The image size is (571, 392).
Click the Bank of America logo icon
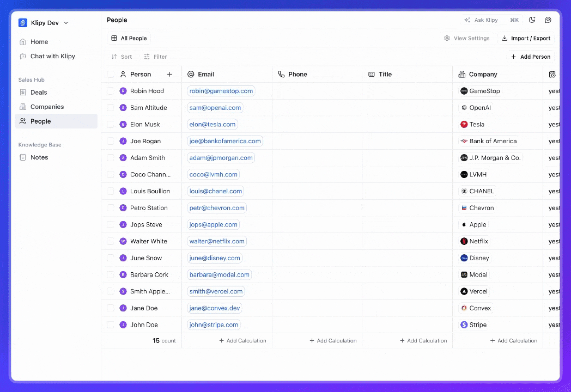point(464,141)
